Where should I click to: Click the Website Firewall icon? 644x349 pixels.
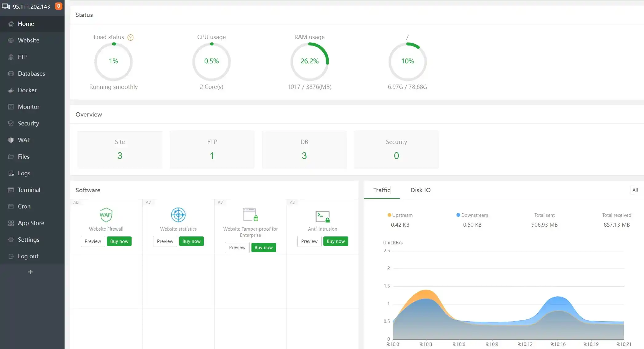click(105, 214)
